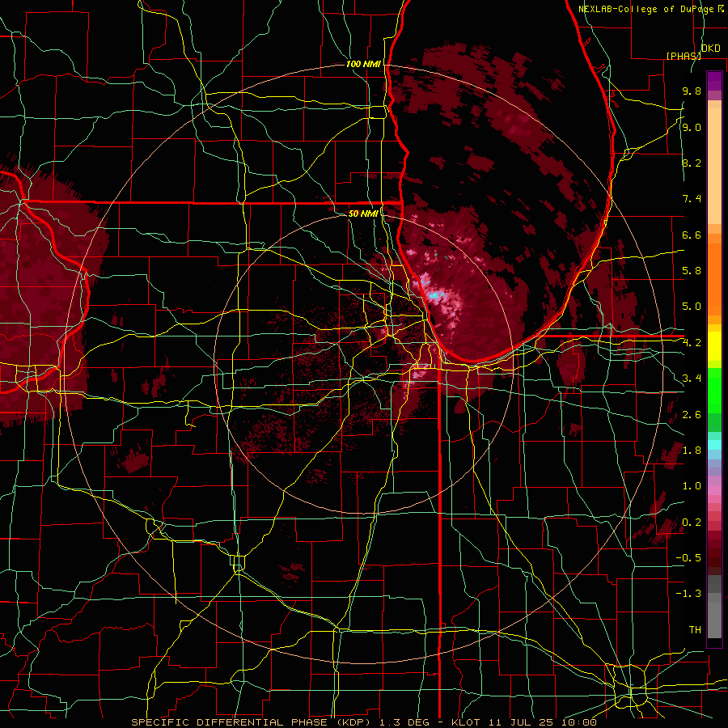Pick the orange band of the color bar
Screen dimensions: 728x728
(x=714, y=278)
